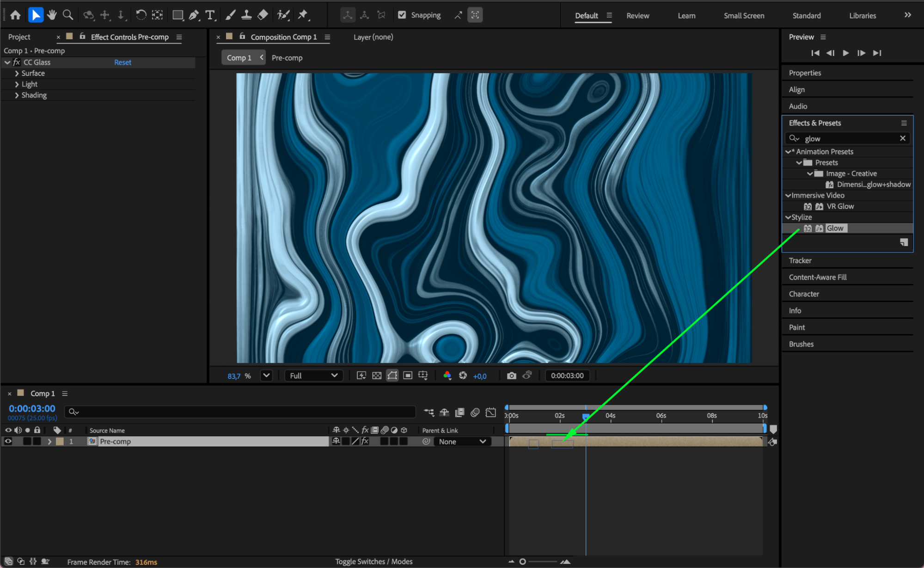The width and height of the screenshot is (924, 568).
Task: Switch to the Review workspace
Action: [x=637, y=15]
